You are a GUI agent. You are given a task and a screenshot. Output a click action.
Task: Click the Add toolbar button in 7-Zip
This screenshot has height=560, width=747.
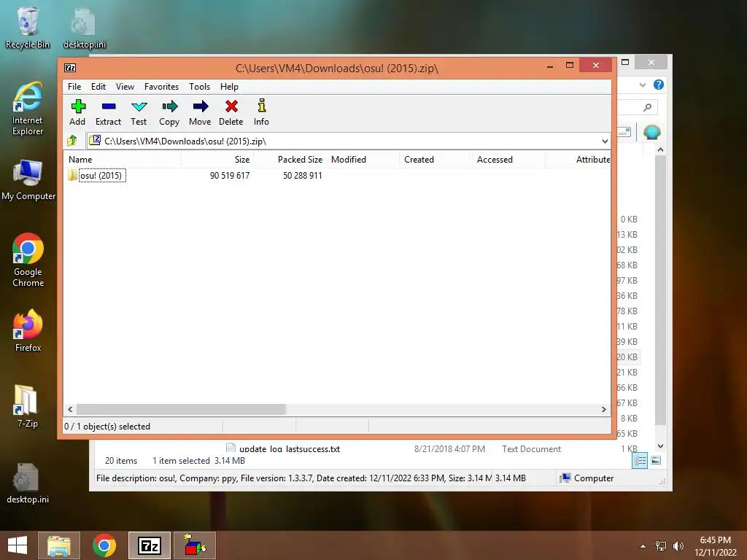coord(77,112)
